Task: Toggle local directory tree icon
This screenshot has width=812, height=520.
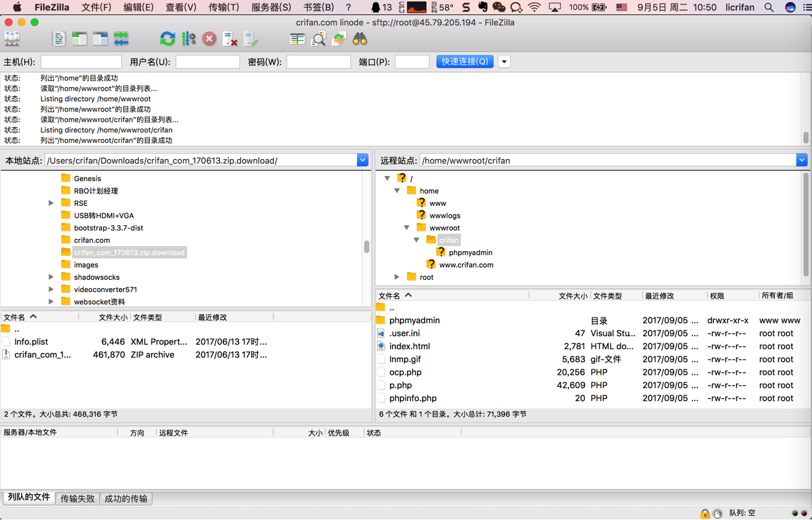Action: 80,40
